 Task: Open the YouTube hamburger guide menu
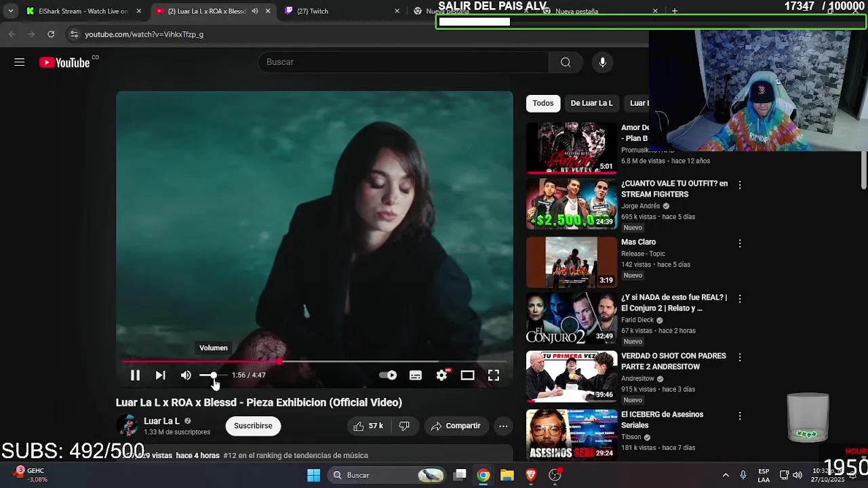coord(19,62)
